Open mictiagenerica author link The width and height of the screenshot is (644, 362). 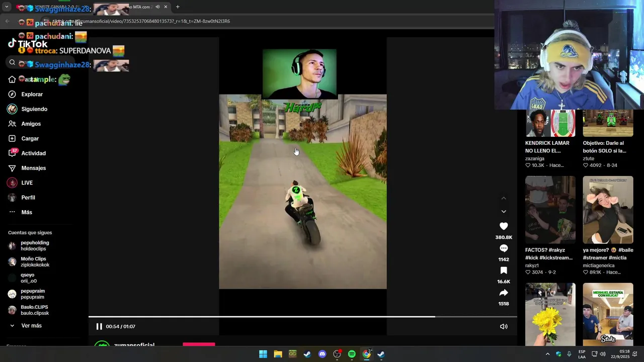click(599, 265)
